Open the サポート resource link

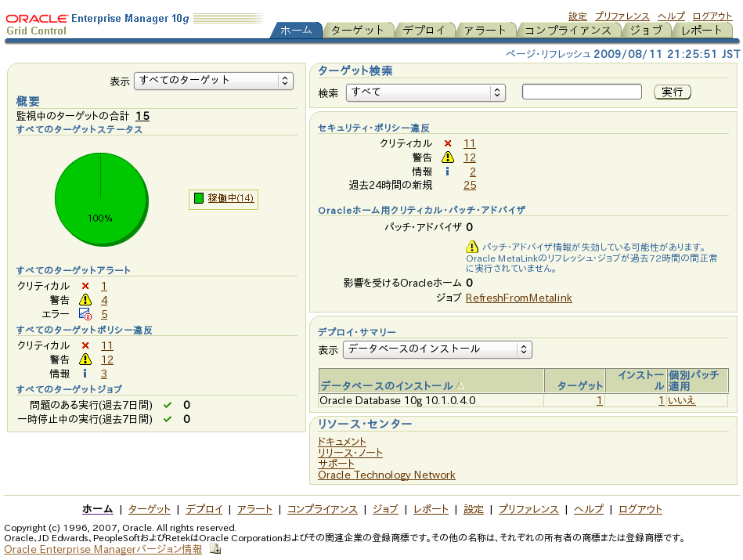pyautogui.click(x=336, y=464)
